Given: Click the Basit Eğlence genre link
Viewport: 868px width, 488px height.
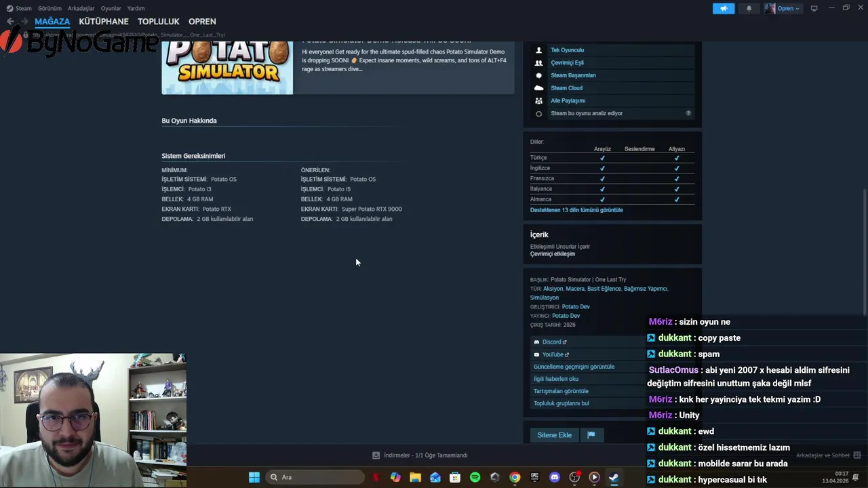Looking at the screenshot, I should [604, 289].
